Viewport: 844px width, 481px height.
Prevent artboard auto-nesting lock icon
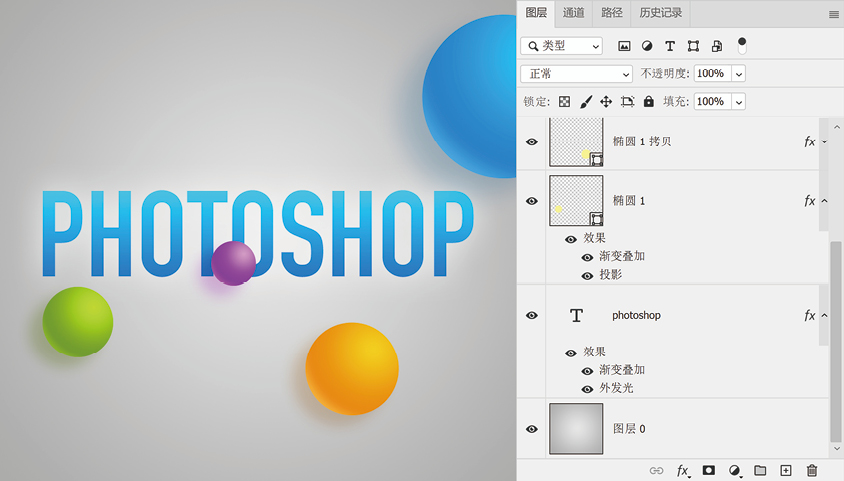tap(628, 102)
